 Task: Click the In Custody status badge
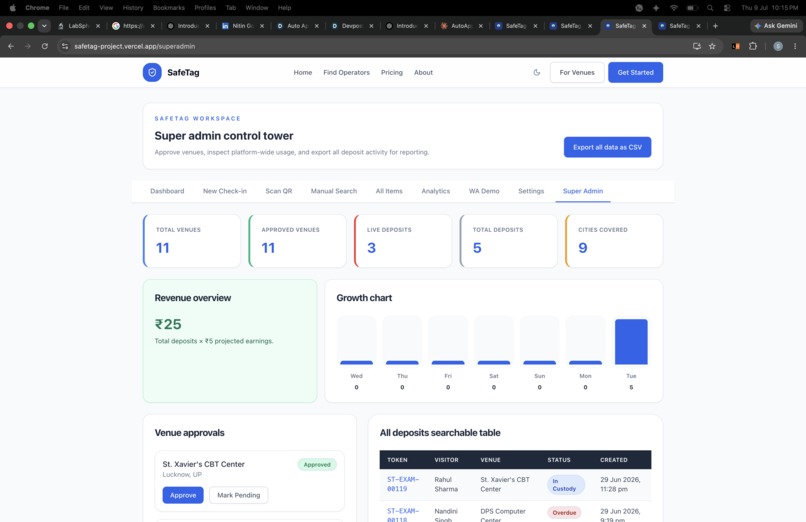(565, 485)
